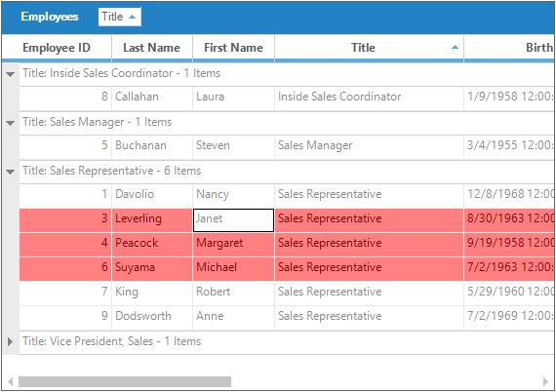Click birth date 7/2/1969 cell
This screenshot has width=556, height=392.
point(509,318)
